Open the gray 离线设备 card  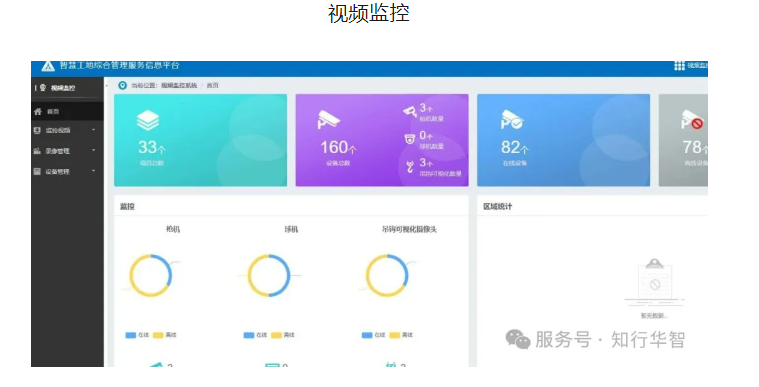click(x=683, y=140)
